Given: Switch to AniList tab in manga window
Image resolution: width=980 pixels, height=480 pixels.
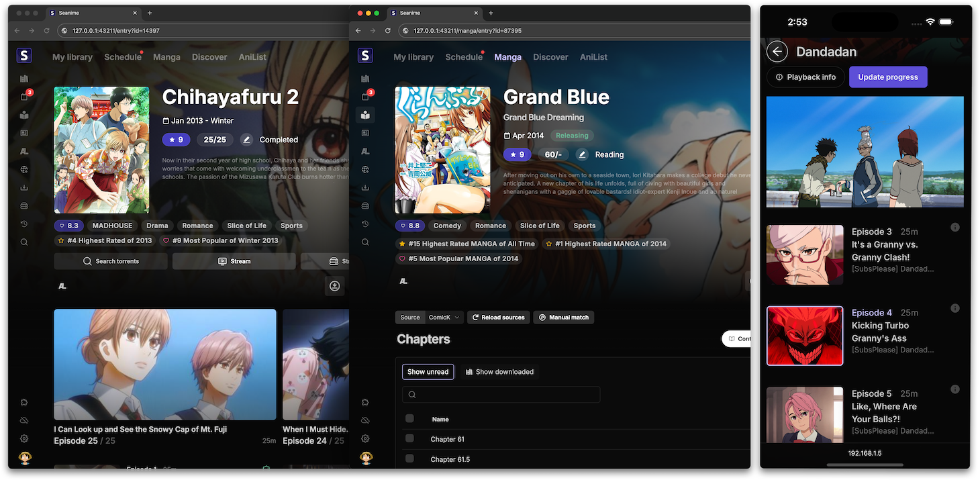Looking at the screenshot, I should (593, 57).
